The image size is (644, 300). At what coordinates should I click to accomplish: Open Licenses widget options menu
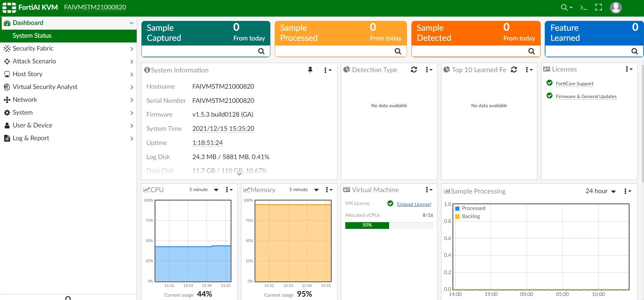[x=629, y=69]
